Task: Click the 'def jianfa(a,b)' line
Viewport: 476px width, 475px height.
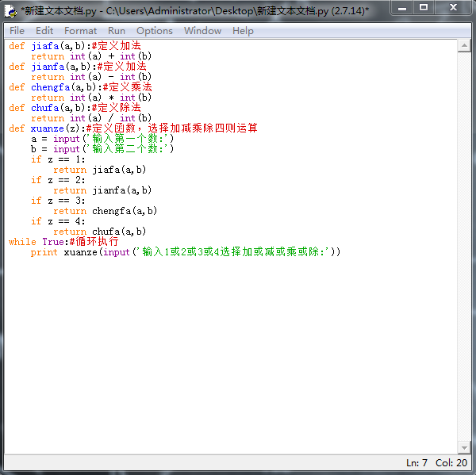Action: tap(78, 67)
